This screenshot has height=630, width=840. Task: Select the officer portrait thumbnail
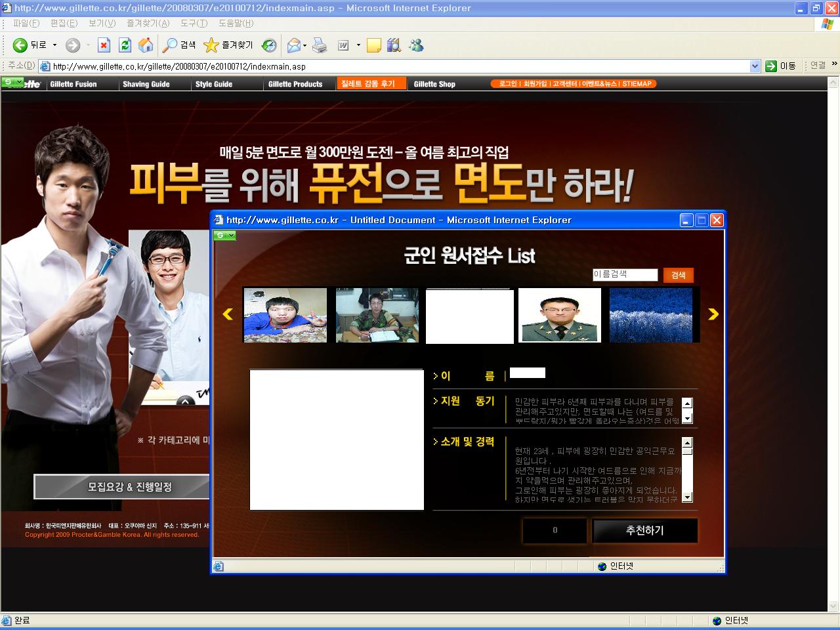(x=560, y=315)
